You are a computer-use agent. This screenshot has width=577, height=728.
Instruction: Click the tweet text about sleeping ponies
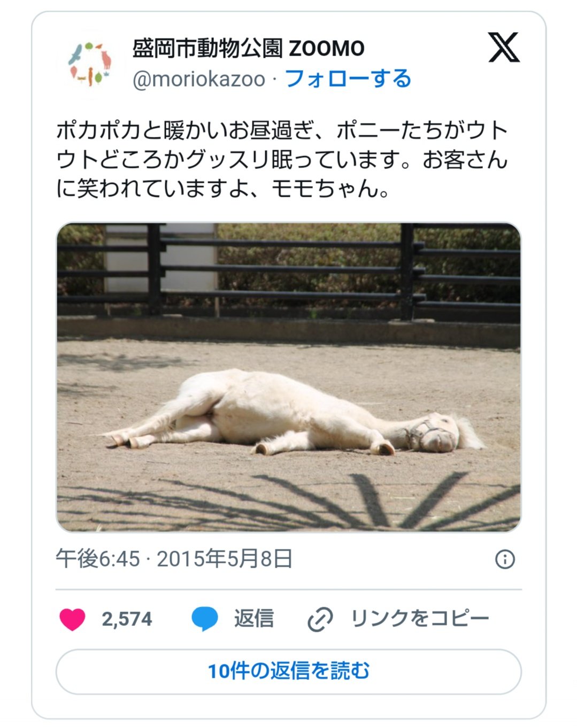(282, 159)
